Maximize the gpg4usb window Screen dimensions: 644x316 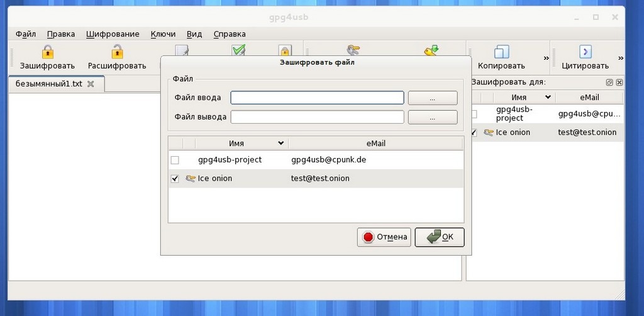click(596, 17)
